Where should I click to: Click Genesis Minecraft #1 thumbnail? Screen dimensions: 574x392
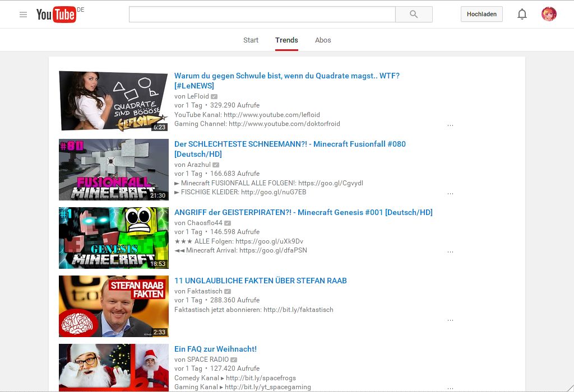coord(114,238)
